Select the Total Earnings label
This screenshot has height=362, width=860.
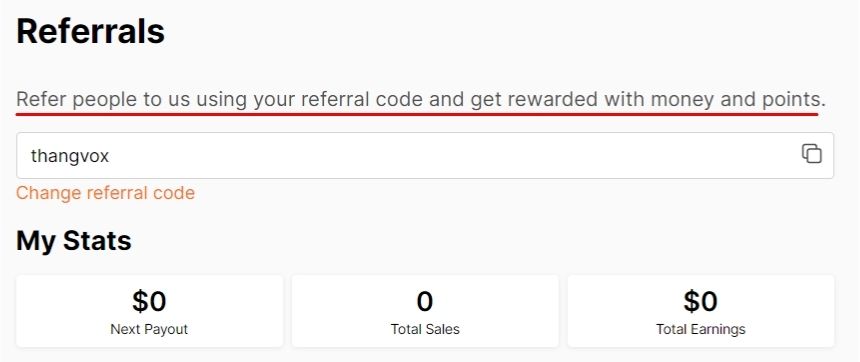tap(701, 329)
